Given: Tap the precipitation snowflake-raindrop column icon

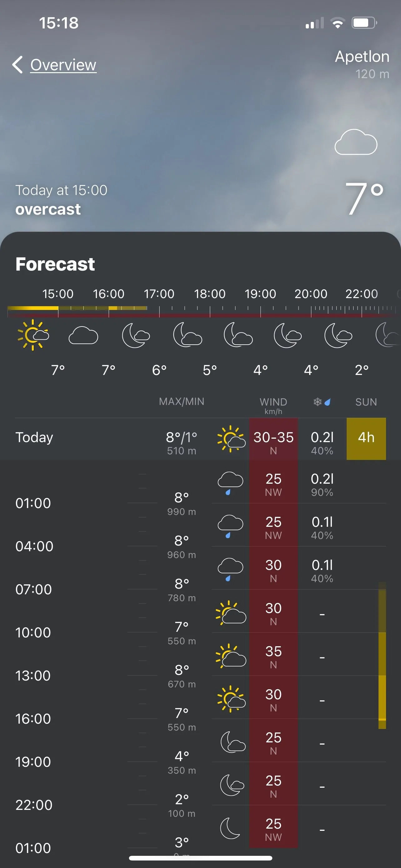Looking at the screenshot, I should (322, 402).
